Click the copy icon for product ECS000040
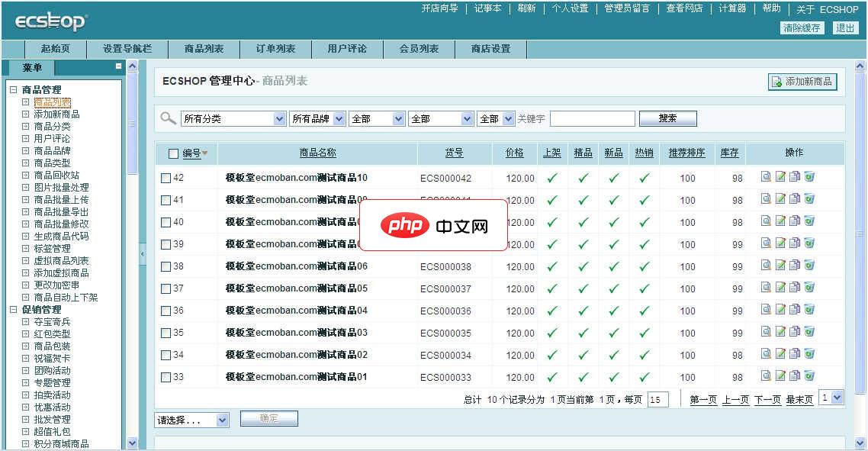 (793, 221)
